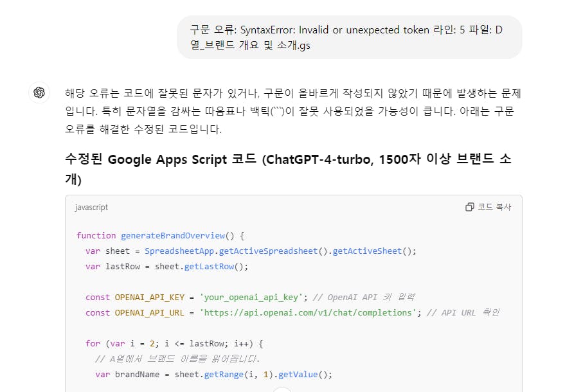Viewport: 574px width, 392px height.
Task: Click the 'const OPENAI_API_KEY' code line
Action: coord(249,297)
